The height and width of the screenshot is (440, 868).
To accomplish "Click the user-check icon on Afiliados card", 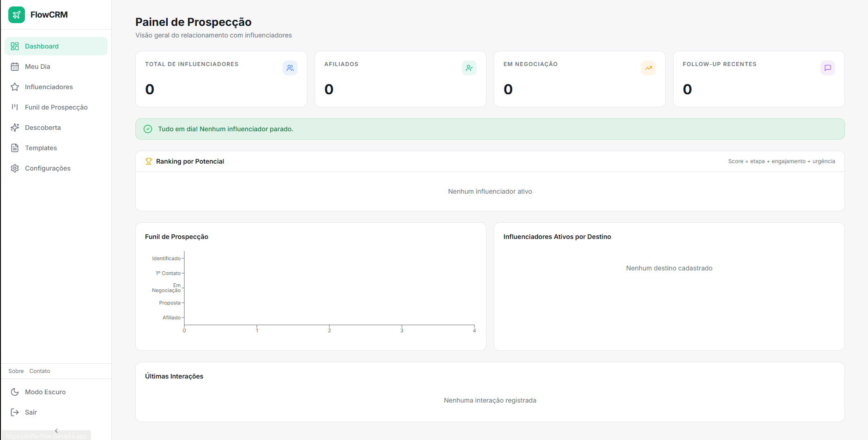I will [x=469, y=68].
